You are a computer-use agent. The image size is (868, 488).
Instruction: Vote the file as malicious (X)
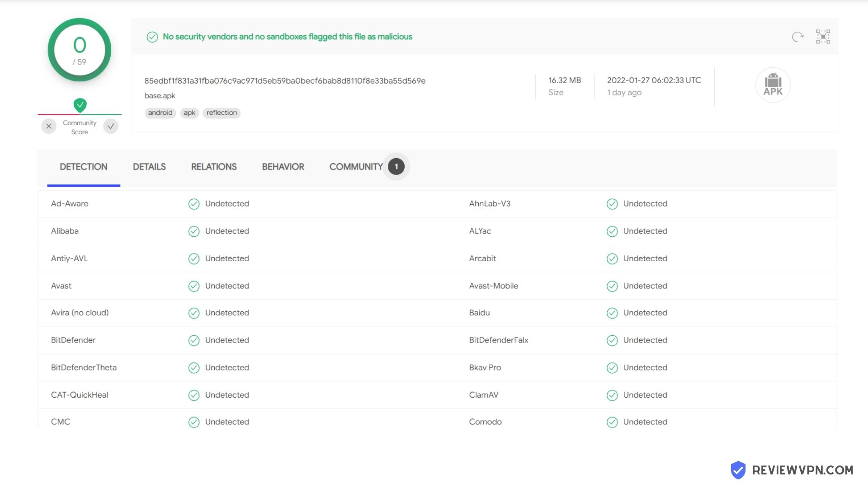49,126
